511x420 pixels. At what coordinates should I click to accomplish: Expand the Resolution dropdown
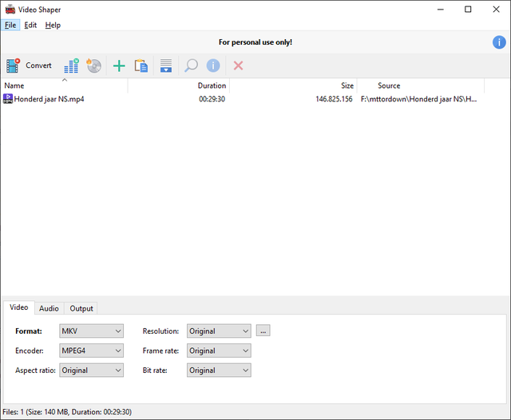pyautogui.click(x=219, y=331)
